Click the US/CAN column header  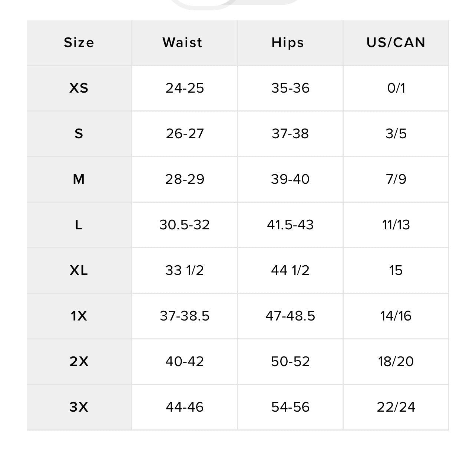click(x=396, y=43)
